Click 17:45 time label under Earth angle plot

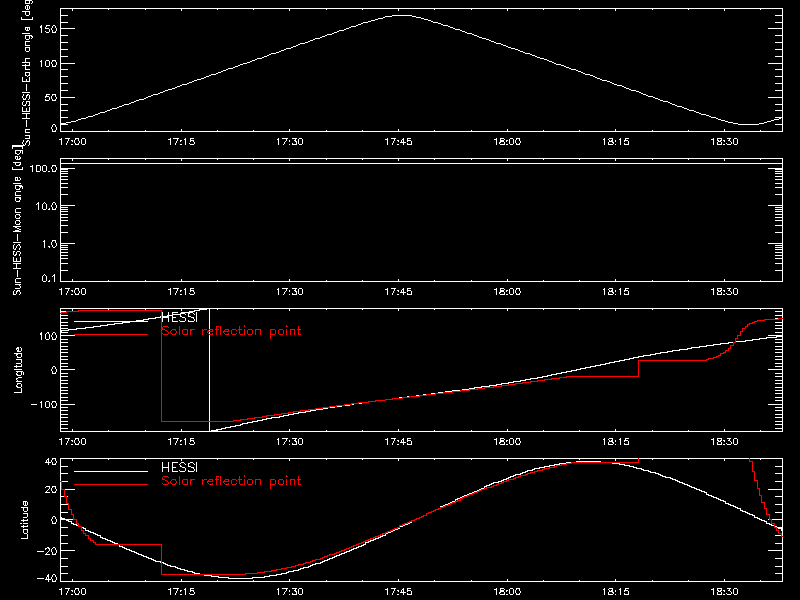[398, 141]
